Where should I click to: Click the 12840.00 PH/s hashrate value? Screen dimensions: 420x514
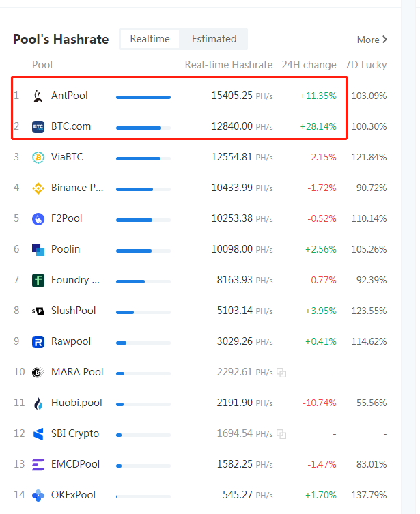click(242, 126)
